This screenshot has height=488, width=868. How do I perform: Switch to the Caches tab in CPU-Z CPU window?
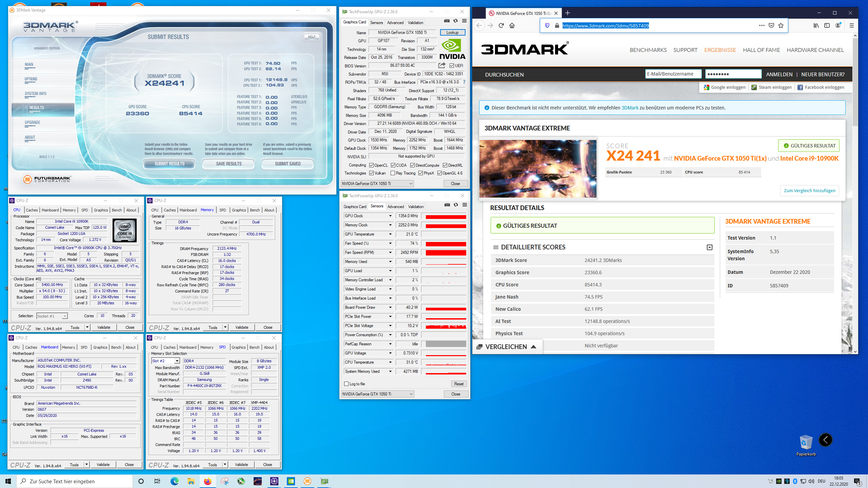(x=32, y=210)
